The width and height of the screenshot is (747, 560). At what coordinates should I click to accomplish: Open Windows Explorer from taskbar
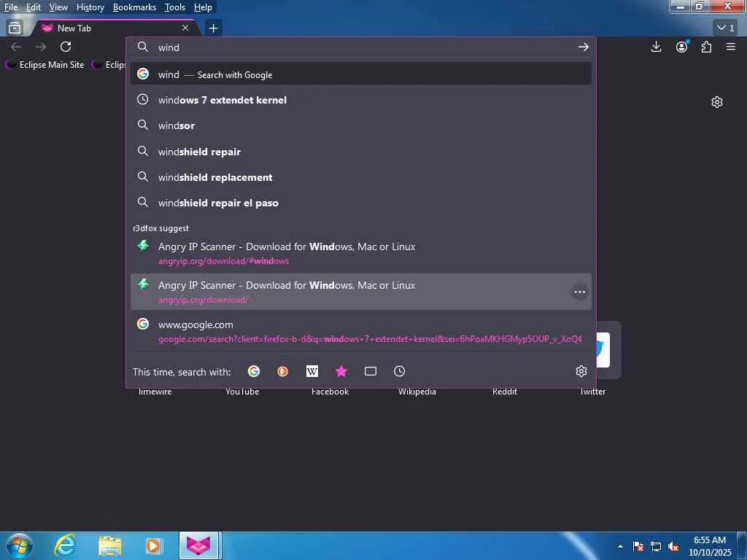pos(110,545)
